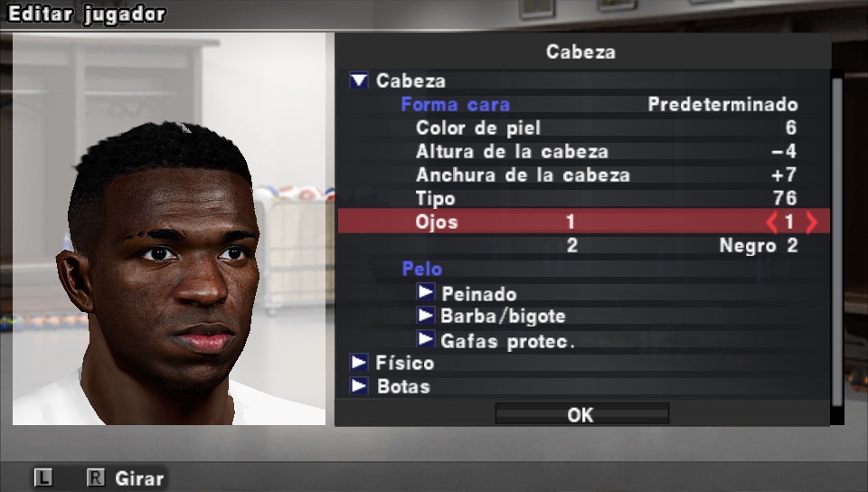Image resolution: width=868 pixels, height=492 pixels.
Task: Decrease Ojos value with left arrow
Action: 771,222
